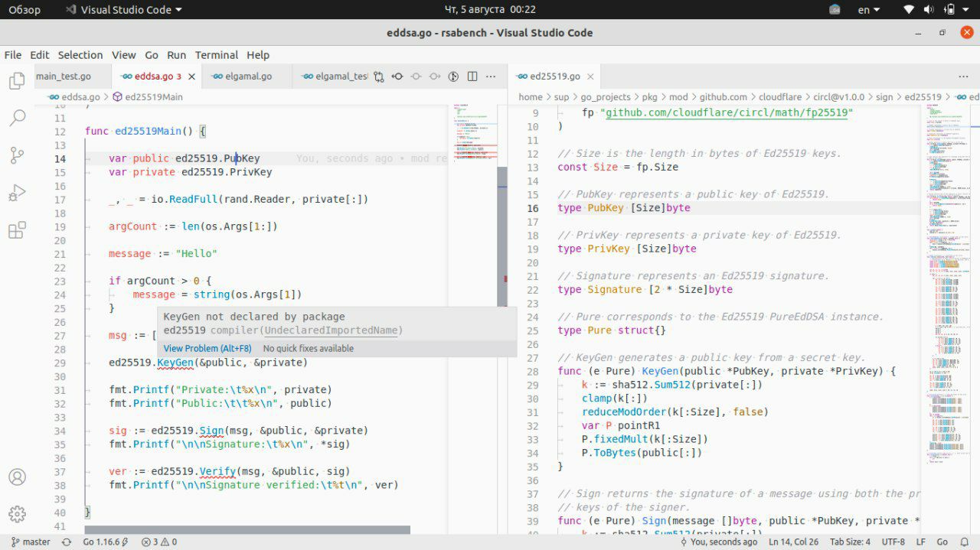This screenshot has height=550, width=980.
Task: Click View Problem link in hover popup
Action: (207, 348)
